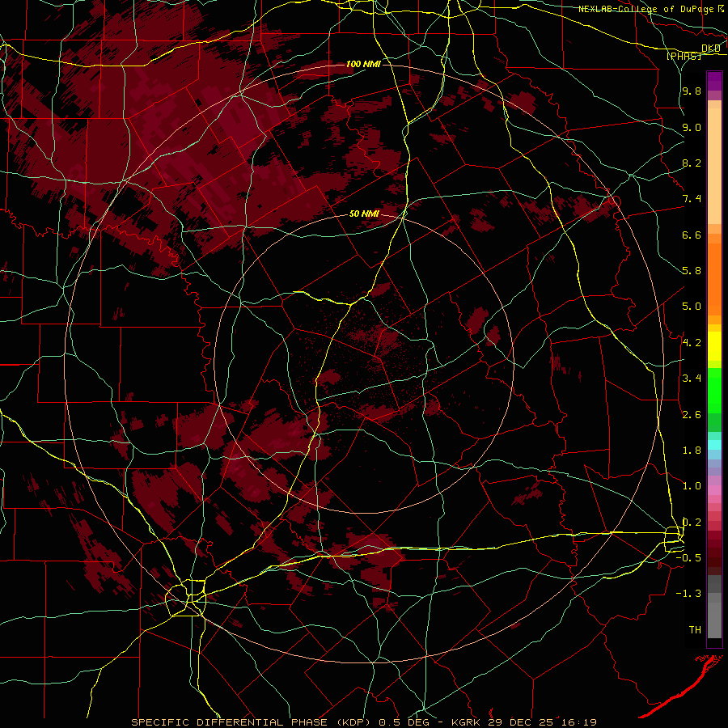
Task: Click the 8.2 scale value
Action: (692, 163)
